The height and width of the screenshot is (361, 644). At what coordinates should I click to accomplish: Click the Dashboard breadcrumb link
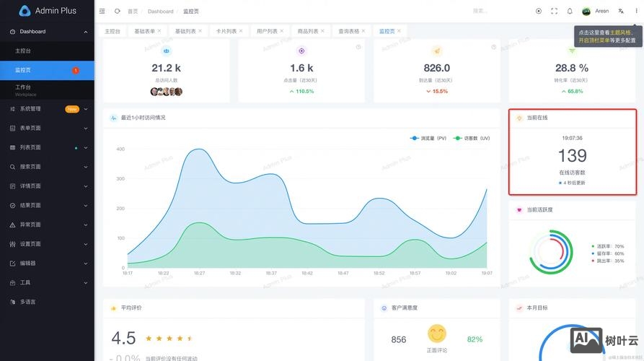(x=161, y=12)
